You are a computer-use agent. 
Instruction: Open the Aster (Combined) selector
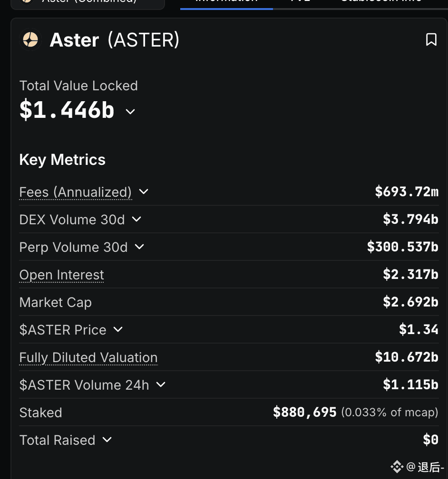88,2
